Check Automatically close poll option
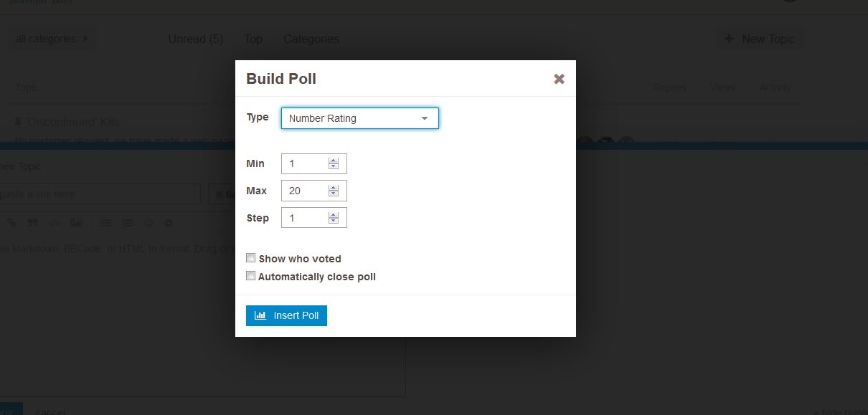868x415 pixels. (x=251, y=276)
